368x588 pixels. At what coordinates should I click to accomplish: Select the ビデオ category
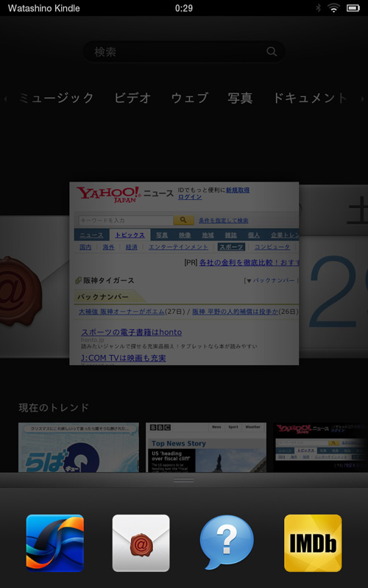click(x=132, y=98)
